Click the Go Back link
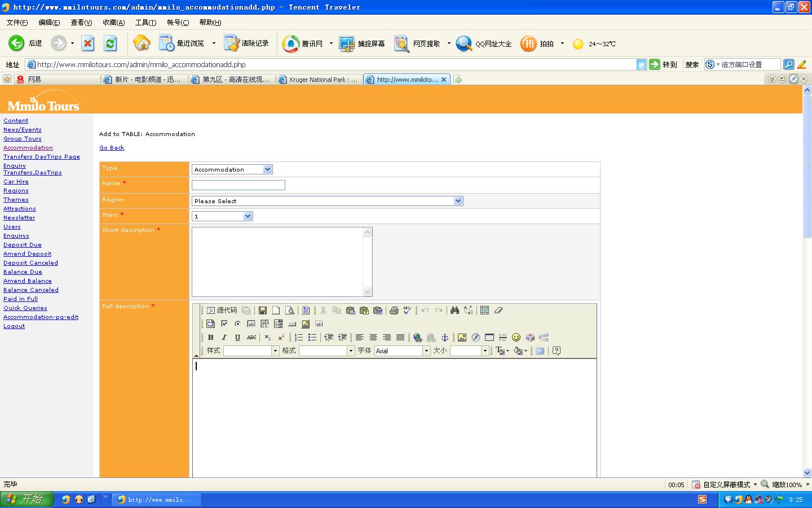Image resolution: width=812 pixels, height=508 pixels. (x=112, y=148)
